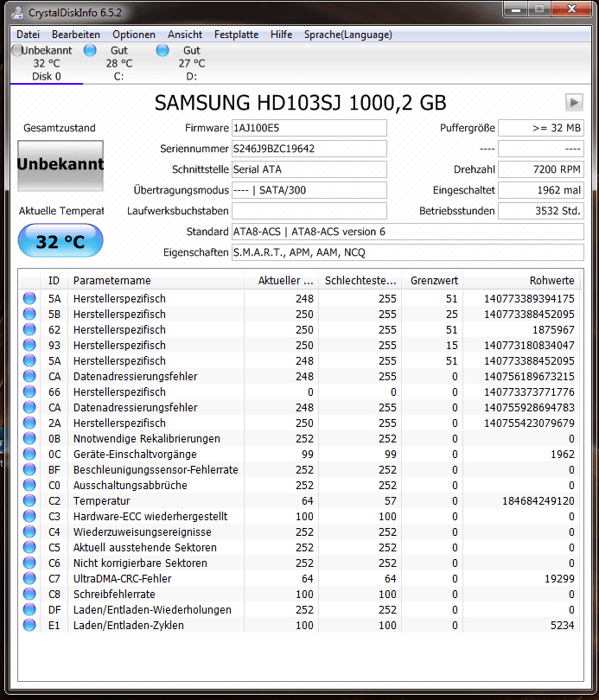Image resolution: width=599 pixels, height=700 pixels.
Task: Open the Ansicht menu
Action: [x=185, y=35]
